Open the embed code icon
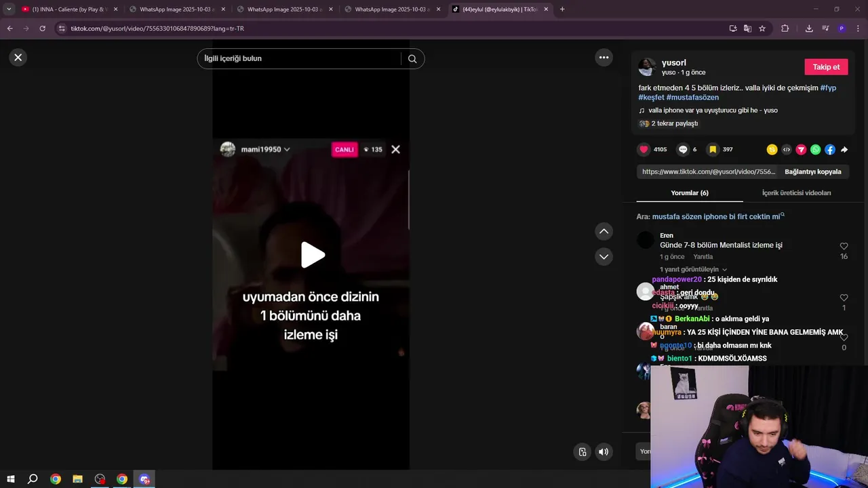Image resolution: width=868 pixels, height=488 pixels. [787, 150]
